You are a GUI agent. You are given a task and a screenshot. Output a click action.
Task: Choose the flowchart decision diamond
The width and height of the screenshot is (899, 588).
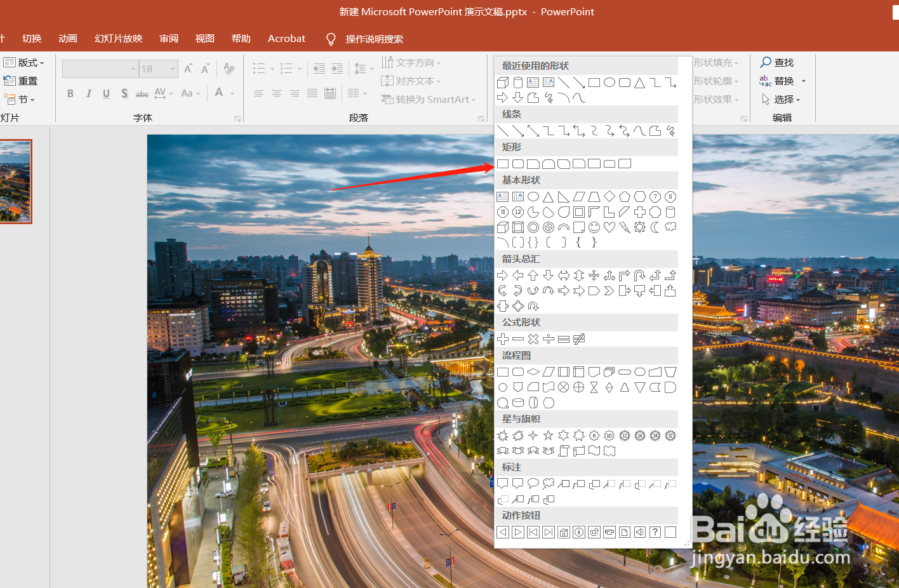[533, 372]
